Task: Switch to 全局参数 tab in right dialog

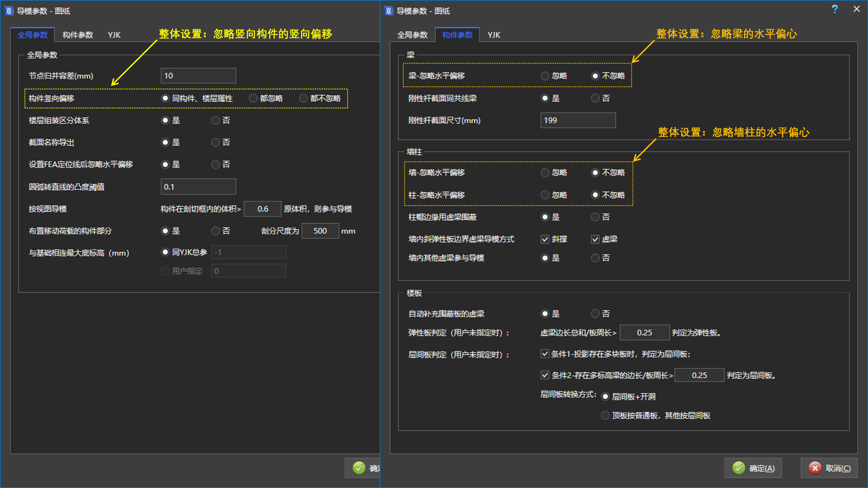Action: [x=412, y=35]
